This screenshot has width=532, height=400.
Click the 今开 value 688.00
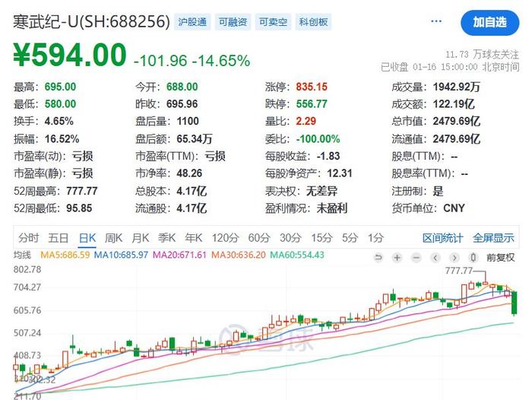(182, 87)
